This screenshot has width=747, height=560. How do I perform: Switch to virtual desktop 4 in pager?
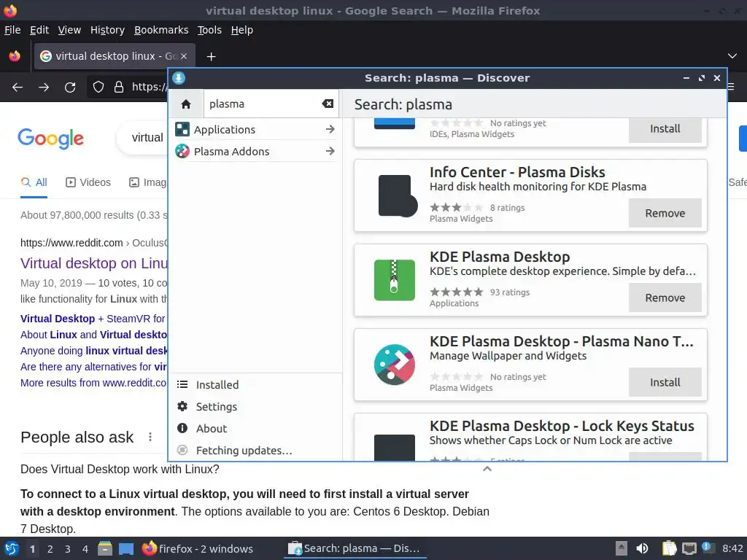pyautogui.click(x=85, y=549)
